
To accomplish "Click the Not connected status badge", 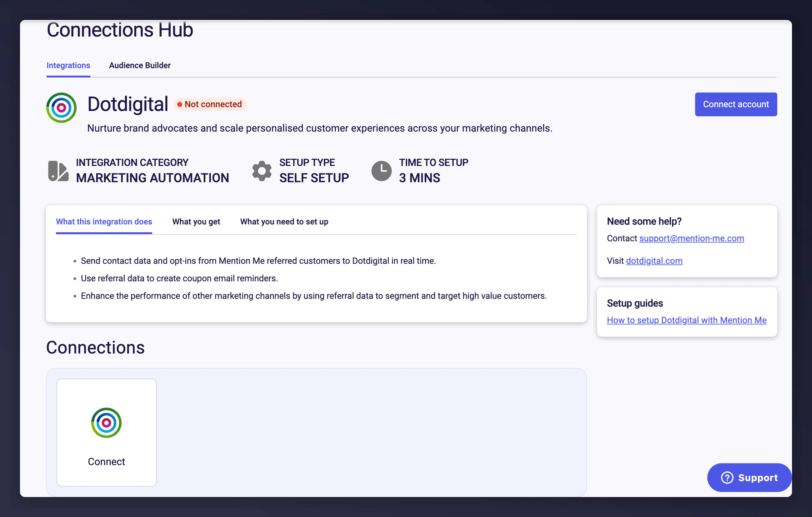I will (x=210, y=104).
